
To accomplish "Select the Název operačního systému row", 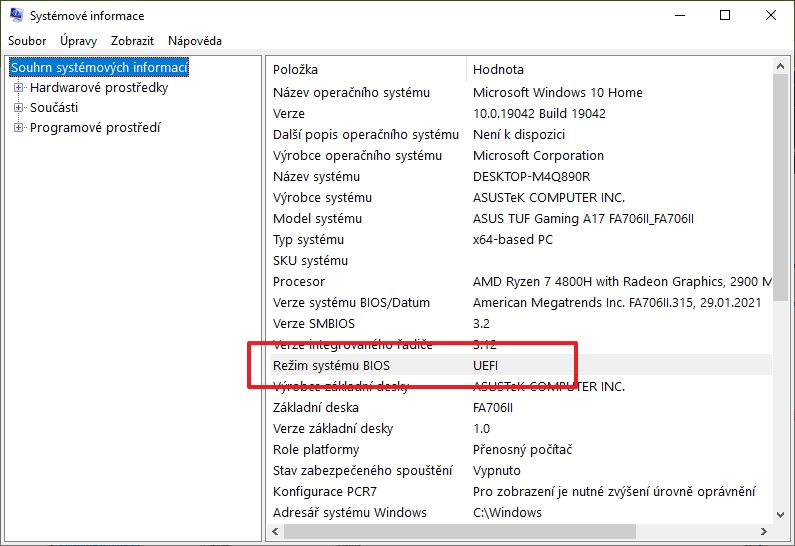I will [x=351, y=93].
